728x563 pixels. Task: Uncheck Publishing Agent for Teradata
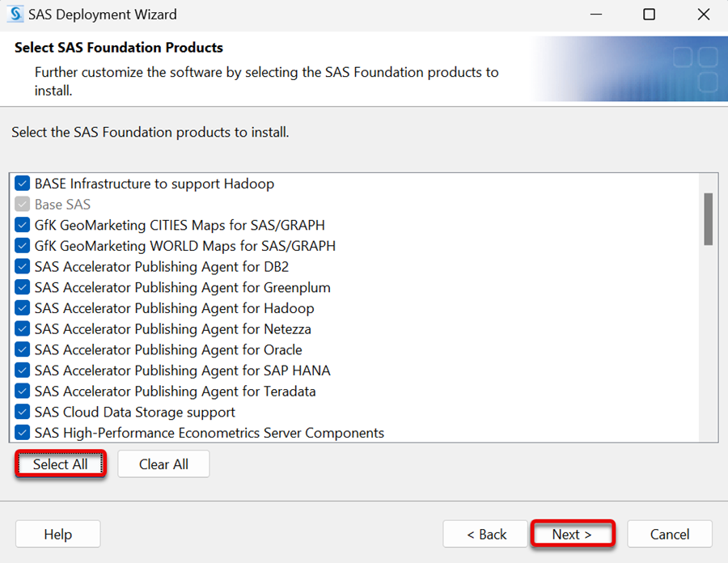(x=23, y=392)
